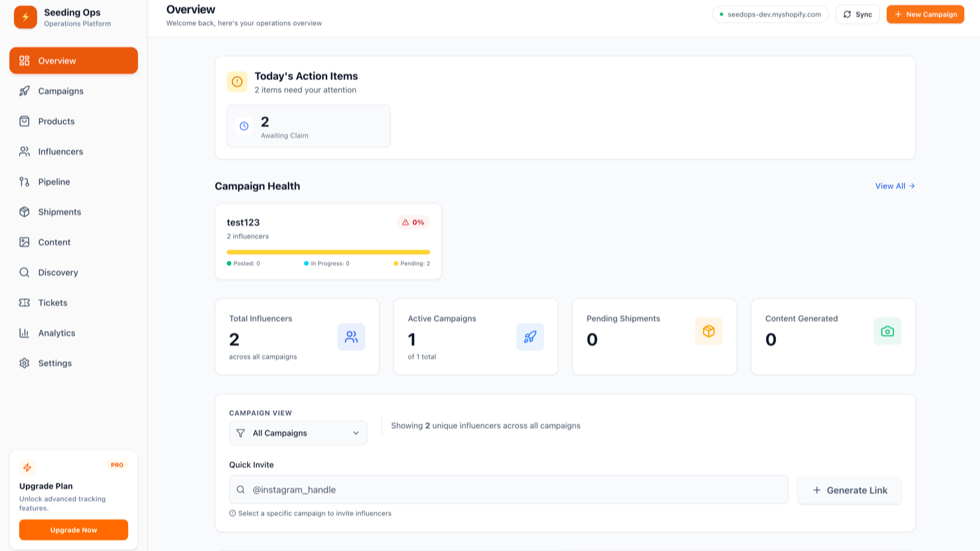
Task: Open the Pipeline sidebar icon
Action: [x=24, y=181]
